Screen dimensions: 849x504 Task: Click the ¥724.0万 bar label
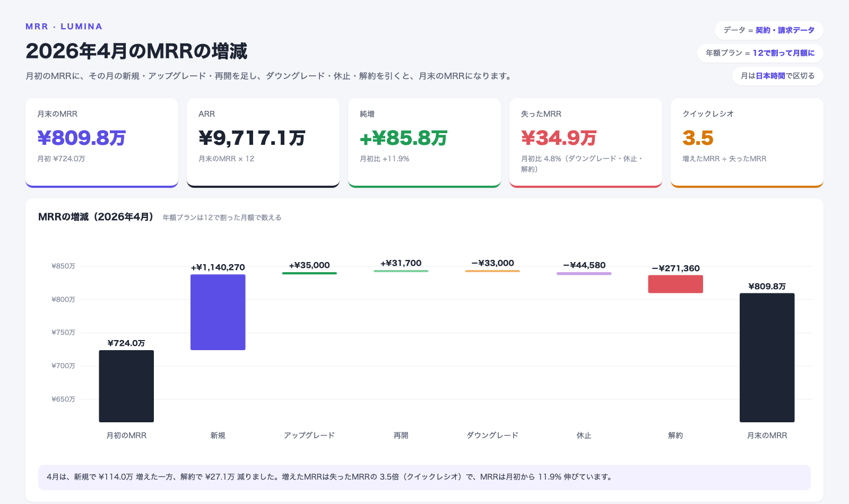point(126,343)
